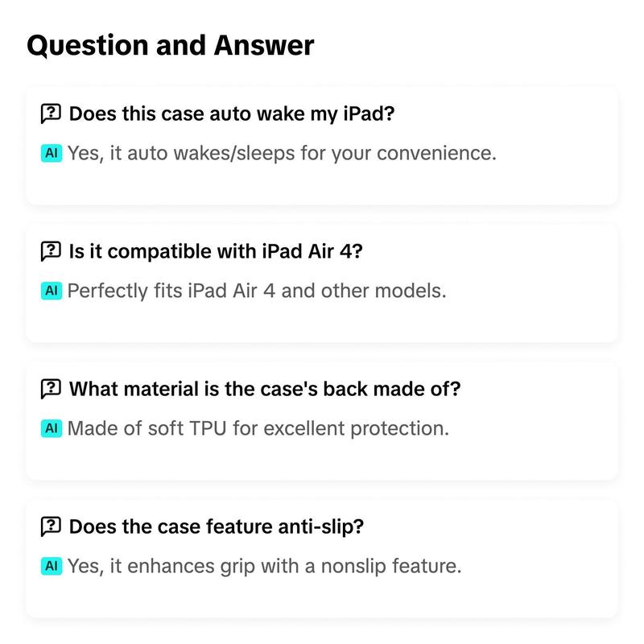Open question 'Does this case auto wake my iPad?'
The image size is (644, 644).
point(231,114)
